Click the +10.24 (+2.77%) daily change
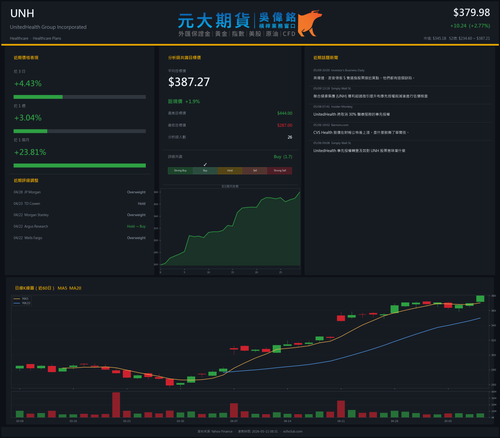The height and width of the screenshot is (438, 500). click(x=470, y=26)
